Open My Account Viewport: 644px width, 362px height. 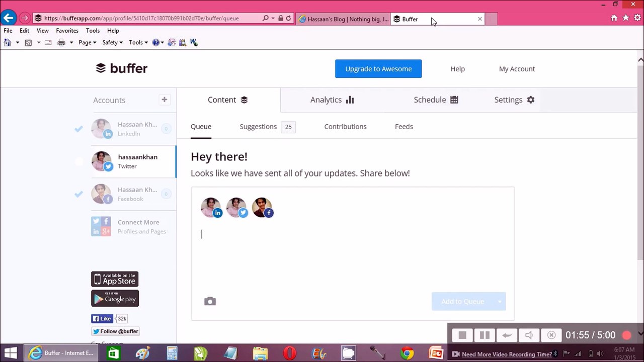coord(517,69)
